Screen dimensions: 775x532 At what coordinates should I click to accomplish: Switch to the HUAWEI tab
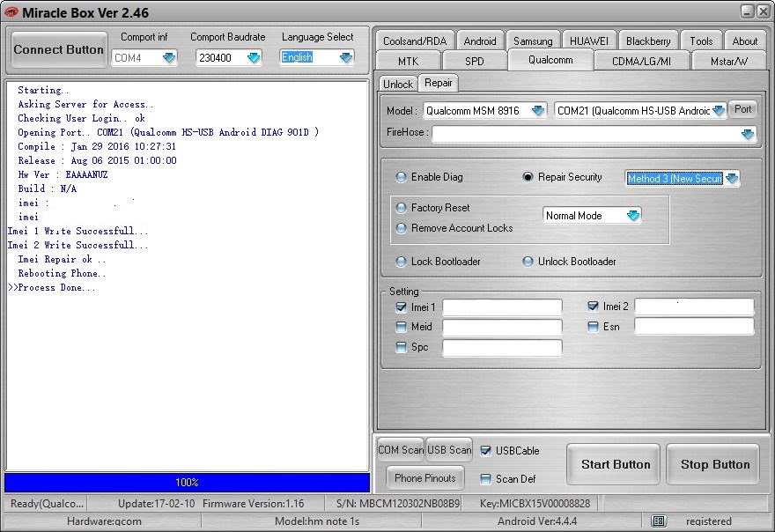[x=588, y=41]
